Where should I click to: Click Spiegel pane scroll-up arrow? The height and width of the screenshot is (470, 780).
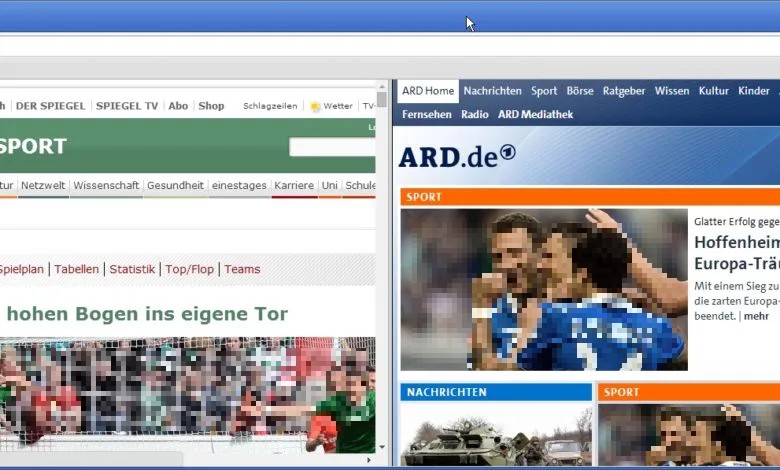(x=382, y=86)
